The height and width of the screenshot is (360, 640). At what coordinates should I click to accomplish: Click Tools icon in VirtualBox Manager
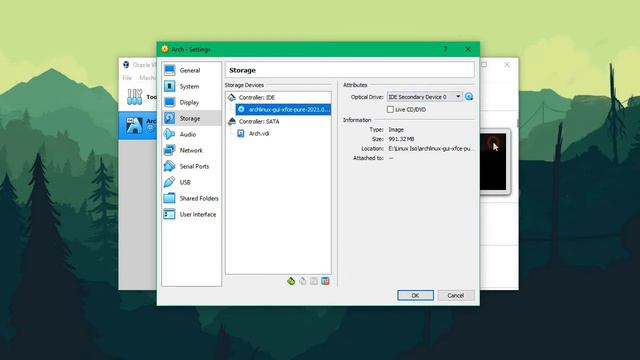(135, 97)
